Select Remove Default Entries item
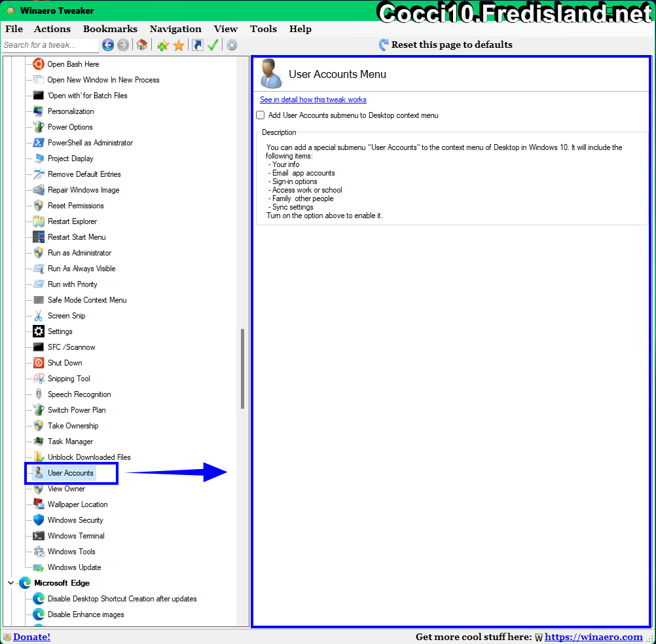This screenshot has height=644, width=656. 84,174
